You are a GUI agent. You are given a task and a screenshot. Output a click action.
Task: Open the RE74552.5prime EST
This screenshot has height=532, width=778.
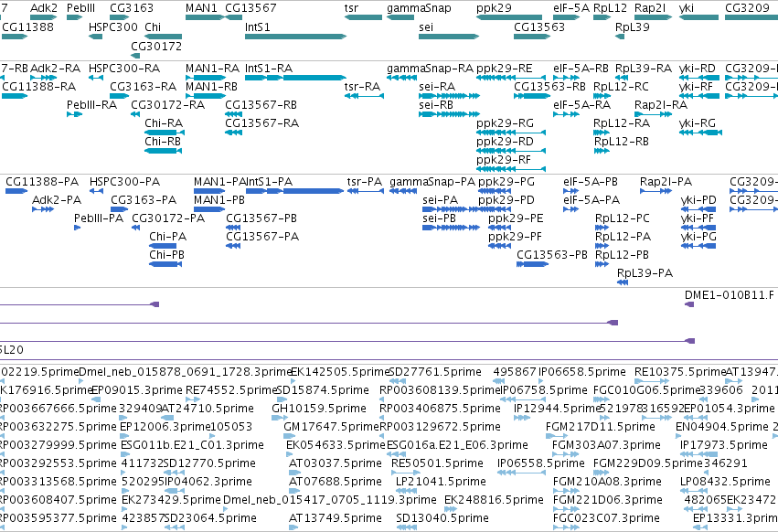pyautogui.click(x=193, y=399)
